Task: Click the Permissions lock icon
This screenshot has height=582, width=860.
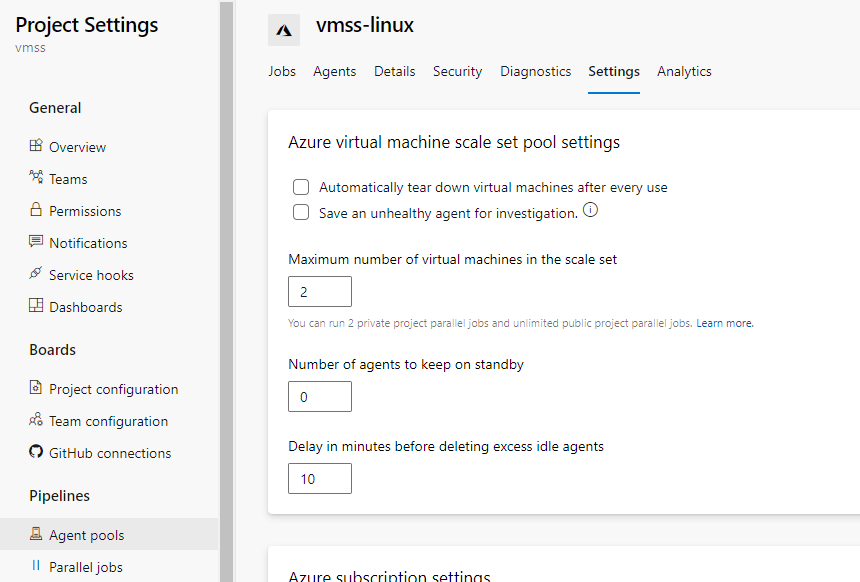Action: 36,209
